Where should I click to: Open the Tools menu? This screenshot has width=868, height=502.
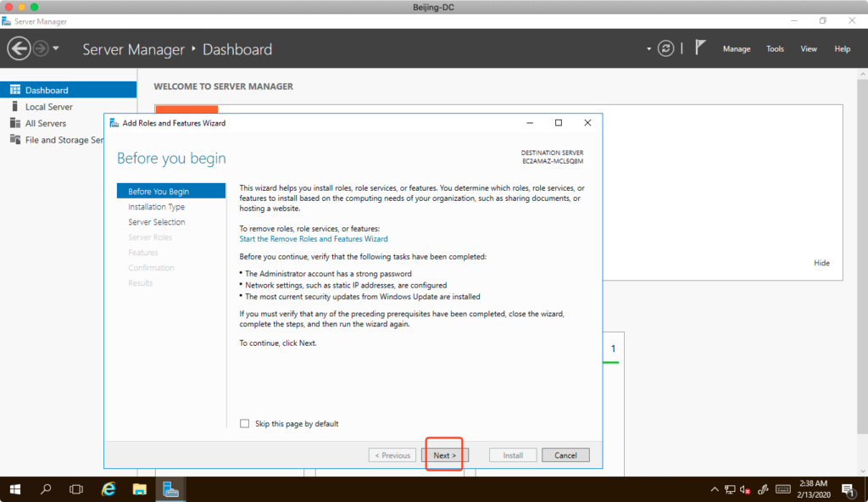click(x=775, y=49)
